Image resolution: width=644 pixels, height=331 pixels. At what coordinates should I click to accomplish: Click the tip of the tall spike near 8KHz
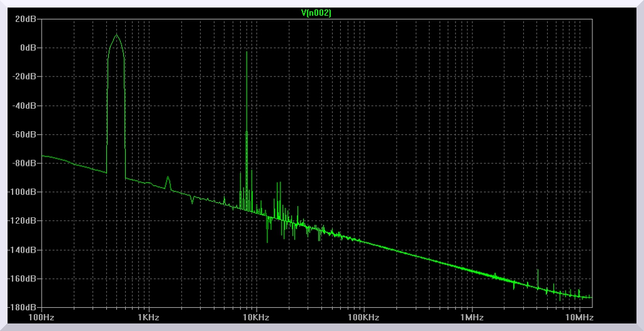coord(247,52)
